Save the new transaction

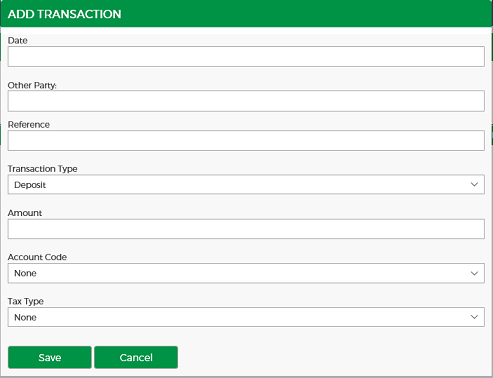[50, 357]
